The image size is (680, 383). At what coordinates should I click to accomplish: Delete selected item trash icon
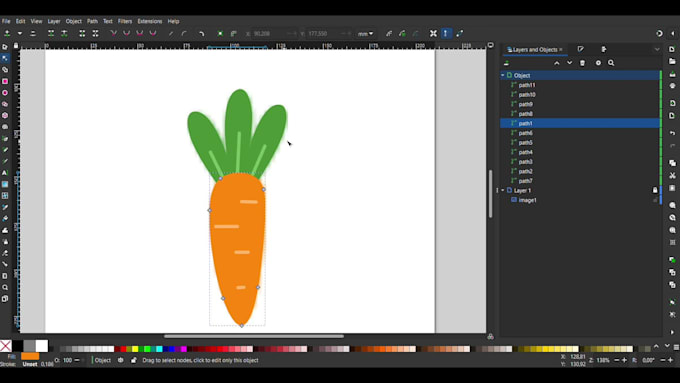[582, 63]
